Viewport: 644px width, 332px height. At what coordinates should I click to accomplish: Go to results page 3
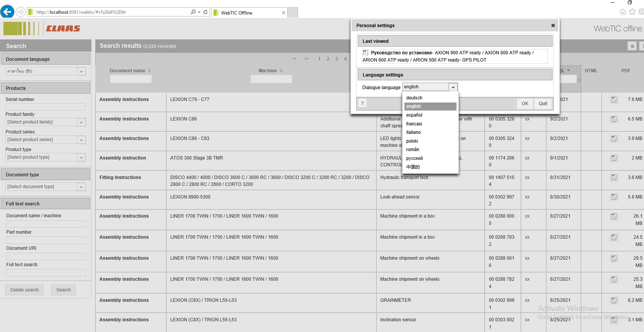point(337,59)
